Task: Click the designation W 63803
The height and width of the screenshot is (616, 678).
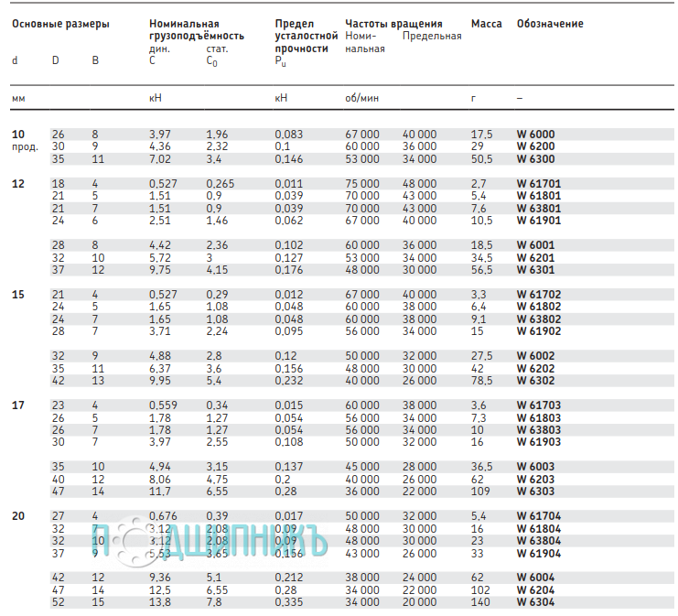Action: pos(539,430)
